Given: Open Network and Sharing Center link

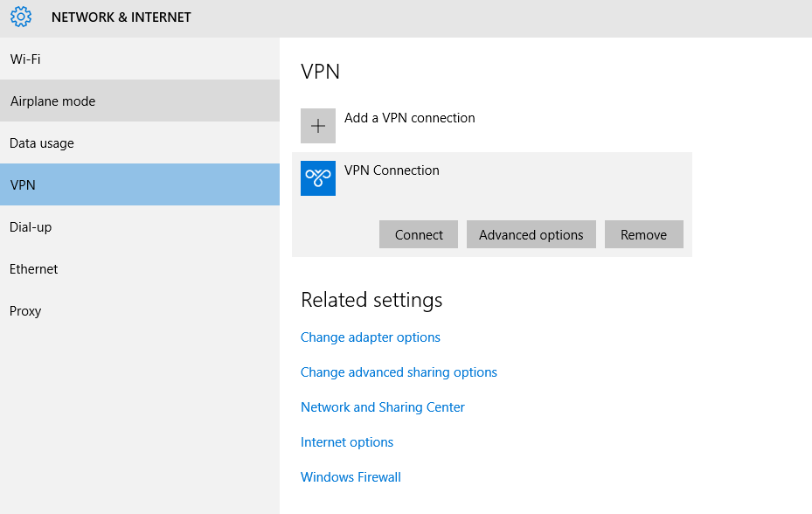Looking at the screenshot, I should point(383,407).
